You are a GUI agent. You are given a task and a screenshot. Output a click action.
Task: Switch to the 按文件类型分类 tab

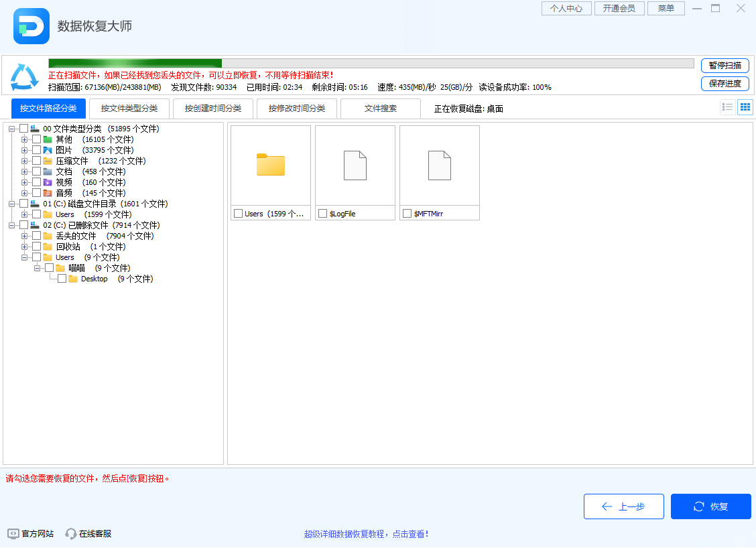click(x=129, y=108)
